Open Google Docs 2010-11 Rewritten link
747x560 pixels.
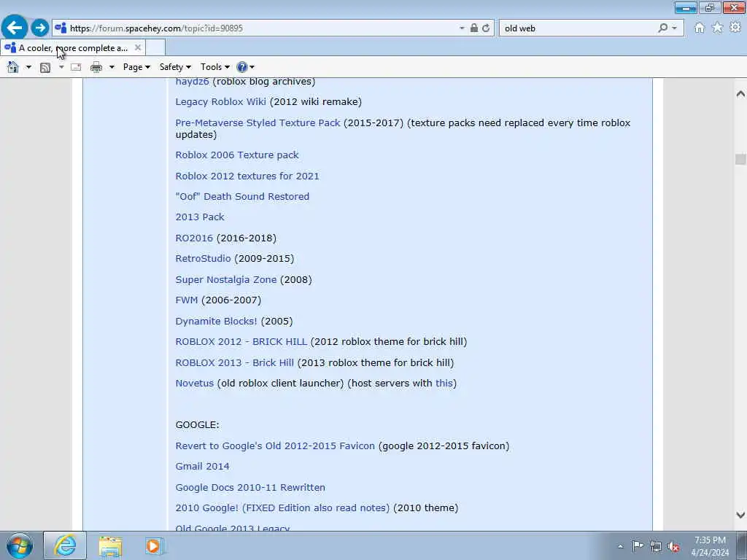[250, 488]
